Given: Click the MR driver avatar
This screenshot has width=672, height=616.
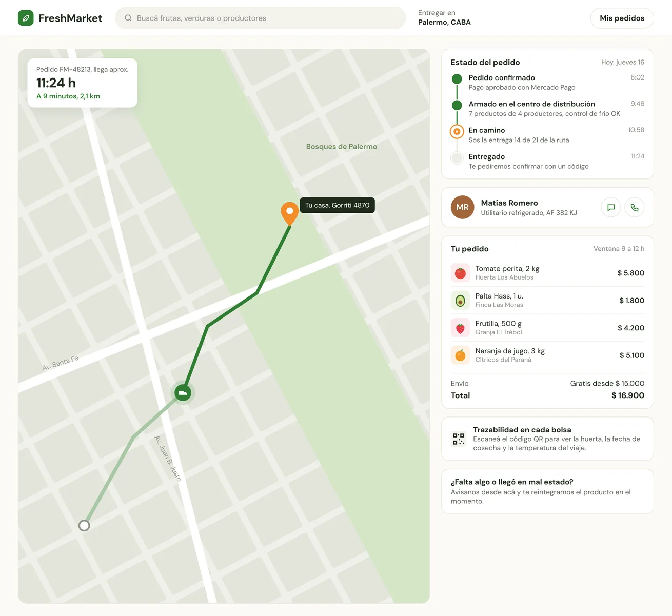Looking at the screenshot, I should (x=462, y=207).
